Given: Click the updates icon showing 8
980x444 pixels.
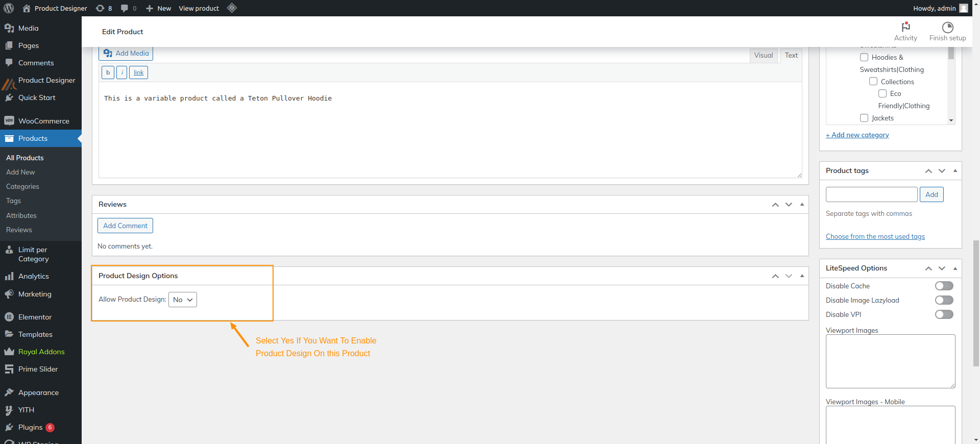Looking at the screenshot, I should [100, 8].
